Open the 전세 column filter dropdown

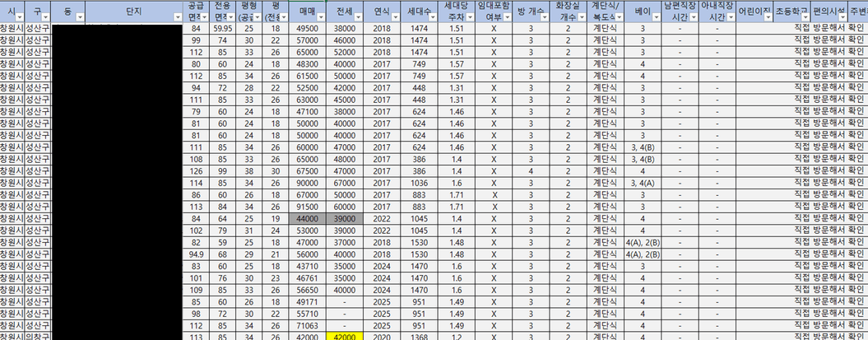click(358, 18)
